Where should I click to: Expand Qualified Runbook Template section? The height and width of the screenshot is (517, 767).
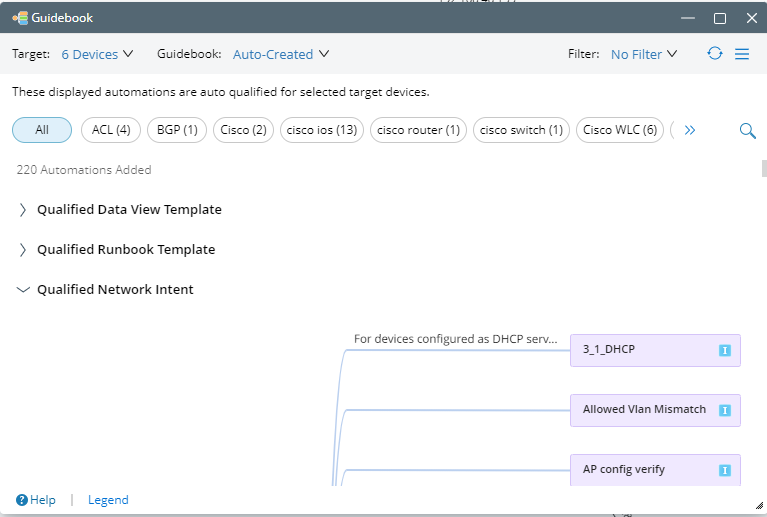[x=23, y=250]
